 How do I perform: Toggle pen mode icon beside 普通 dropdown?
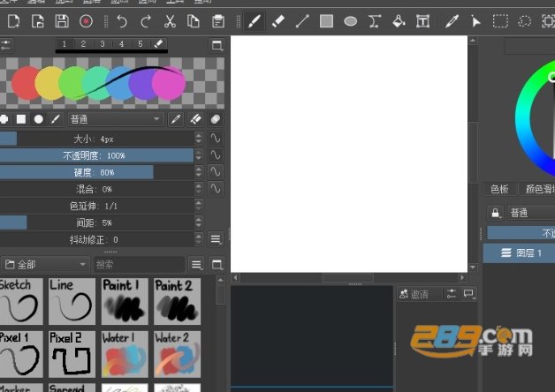click(x=176, y=119)
